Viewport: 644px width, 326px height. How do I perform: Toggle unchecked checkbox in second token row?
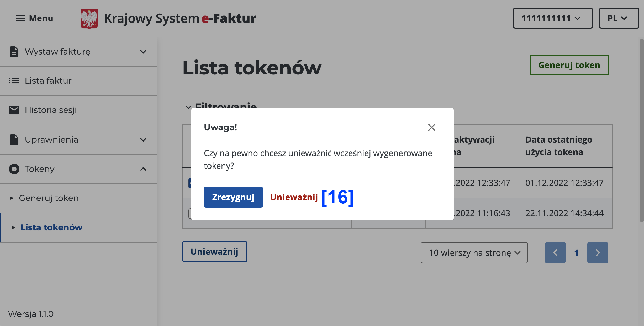(190, 213)
